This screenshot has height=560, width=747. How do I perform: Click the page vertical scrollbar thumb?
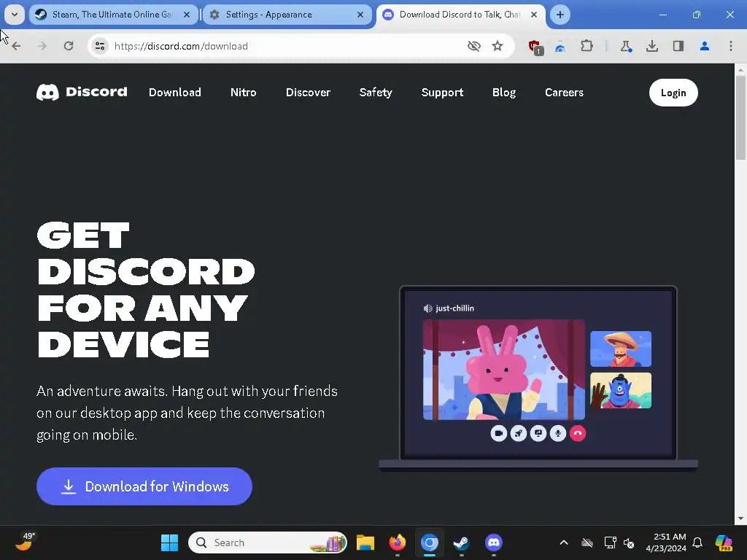pos(740,118)
